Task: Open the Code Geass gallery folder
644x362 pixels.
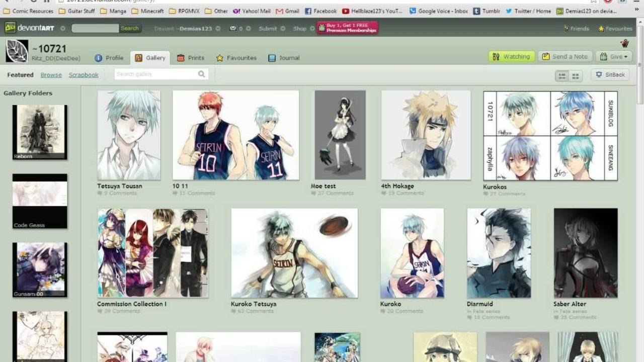Action: (40, 201)
